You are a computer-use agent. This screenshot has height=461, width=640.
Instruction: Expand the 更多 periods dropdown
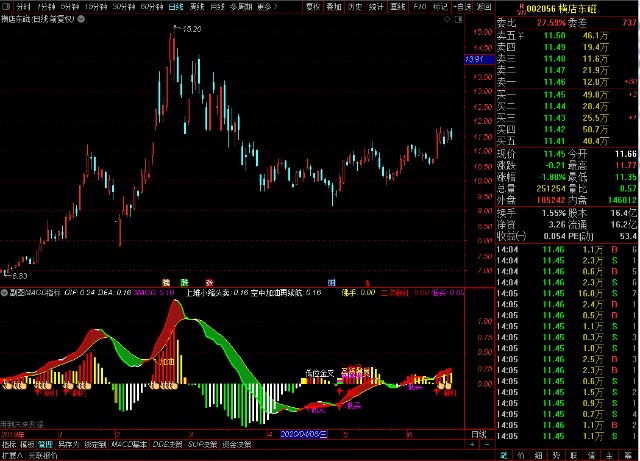point(266,6)
